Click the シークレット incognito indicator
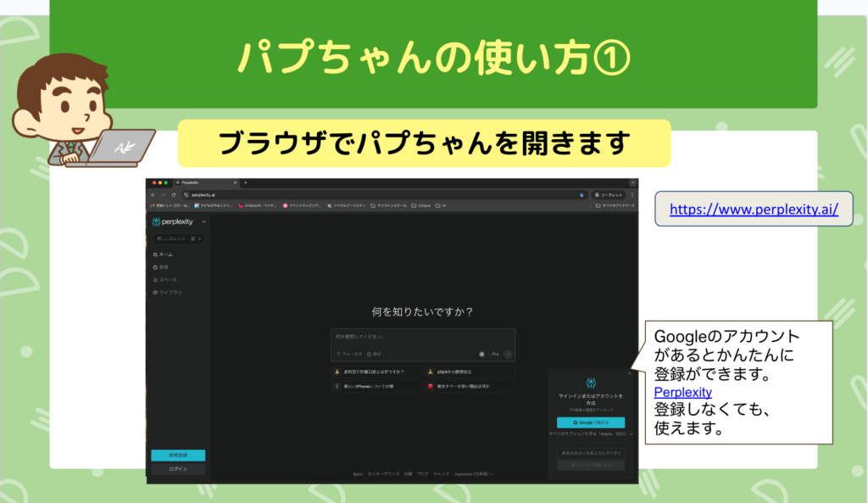The image size is (868, 503). [x=609, y=195]
